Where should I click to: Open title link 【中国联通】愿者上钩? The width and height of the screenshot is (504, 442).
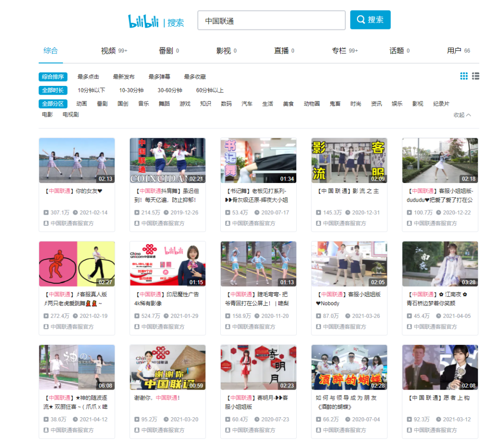(x=439, y=398)
